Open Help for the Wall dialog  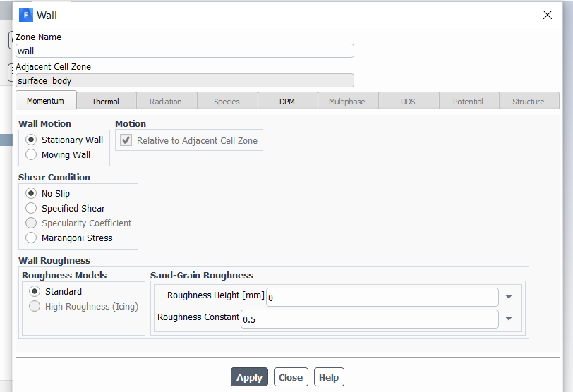point(329,377)
